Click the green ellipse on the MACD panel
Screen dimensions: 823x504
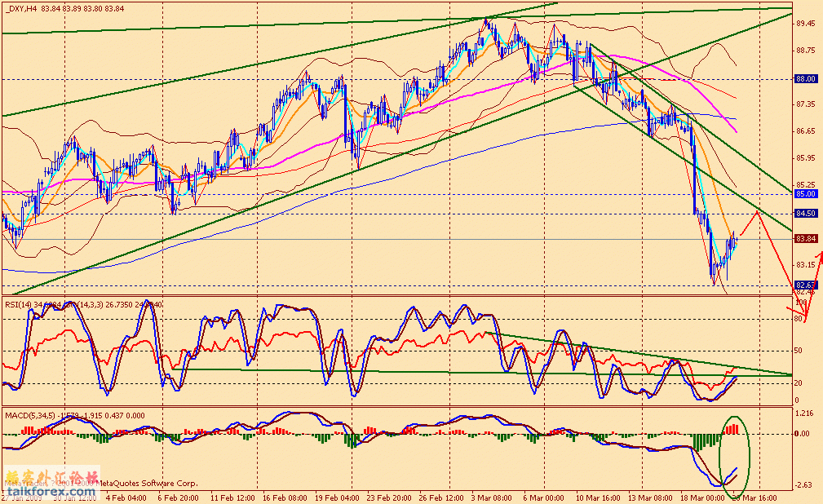click(x=734, y=449)
